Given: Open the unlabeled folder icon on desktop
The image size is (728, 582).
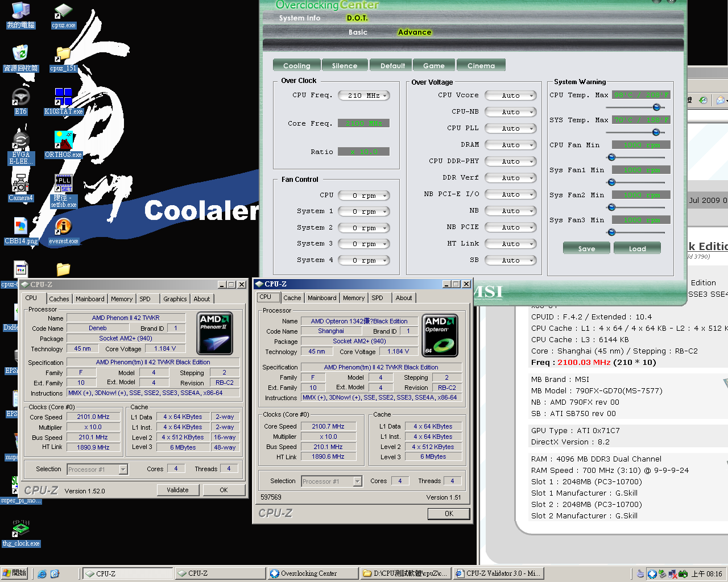Looking at the screenshot, I should pos(63,269).
